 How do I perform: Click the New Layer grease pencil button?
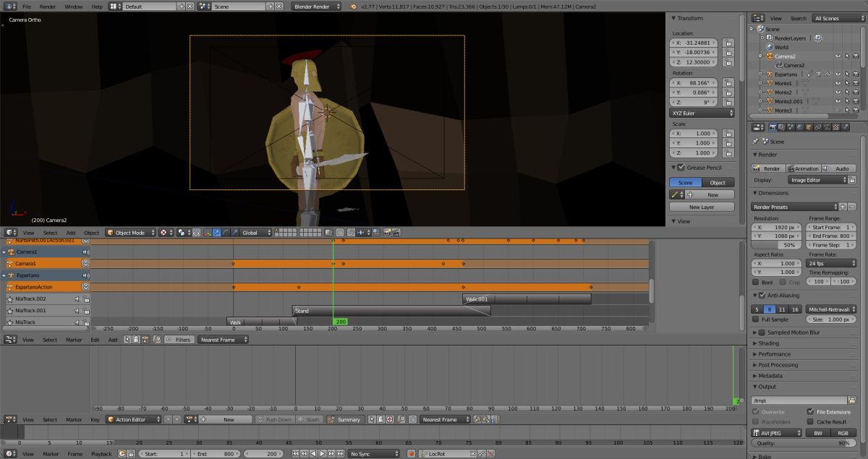702,207
